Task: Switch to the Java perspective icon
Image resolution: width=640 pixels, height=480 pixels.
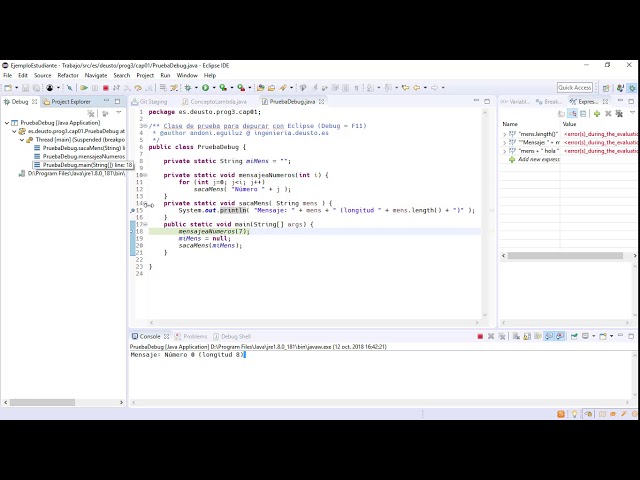Action: tap(620, 88)
